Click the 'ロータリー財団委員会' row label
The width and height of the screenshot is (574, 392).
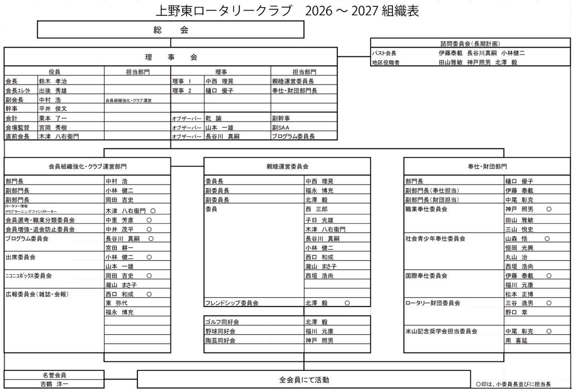click(x=433, y=303)
